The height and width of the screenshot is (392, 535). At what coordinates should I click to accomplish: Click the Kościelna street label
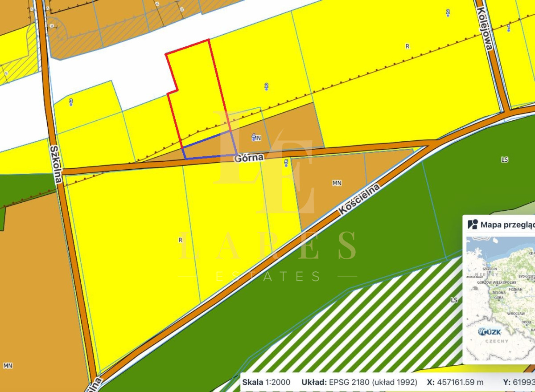click(358, 200)
